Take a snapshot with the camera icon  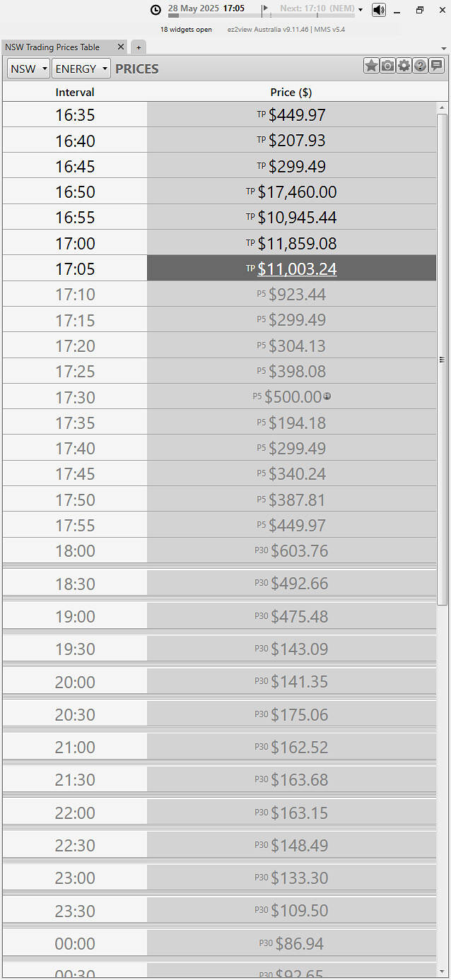[x=387, y=66]
